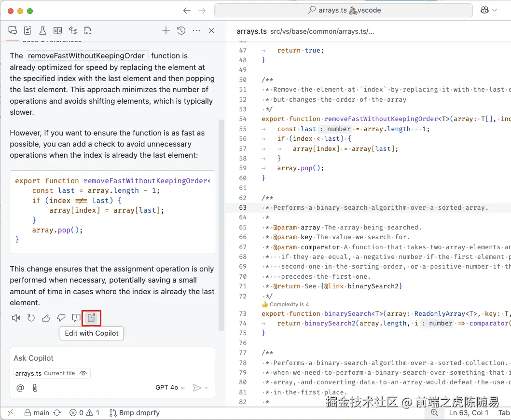This screenshot has width=511, height=420.
Task: Focus the Ask Copilot input field
Action: [x=112, y=358]
